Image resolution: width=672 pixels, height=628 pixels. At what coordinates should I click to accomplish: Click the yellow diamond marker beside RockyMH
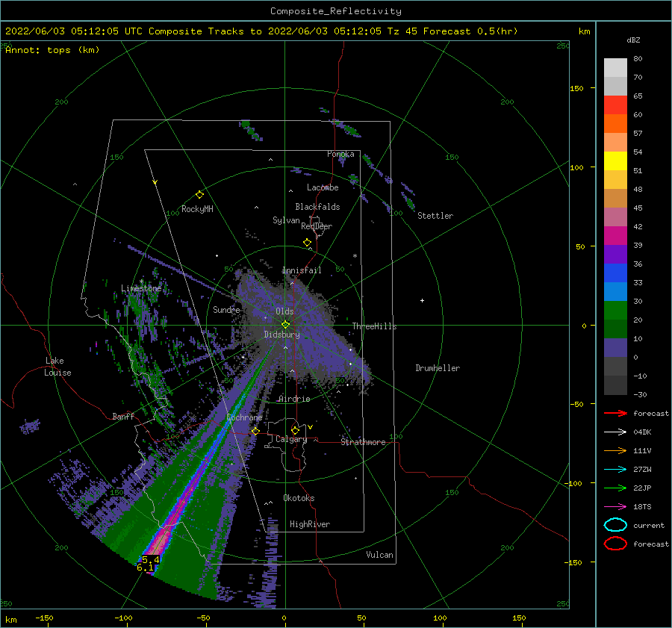pyautogui.click(x=199, y=195)
